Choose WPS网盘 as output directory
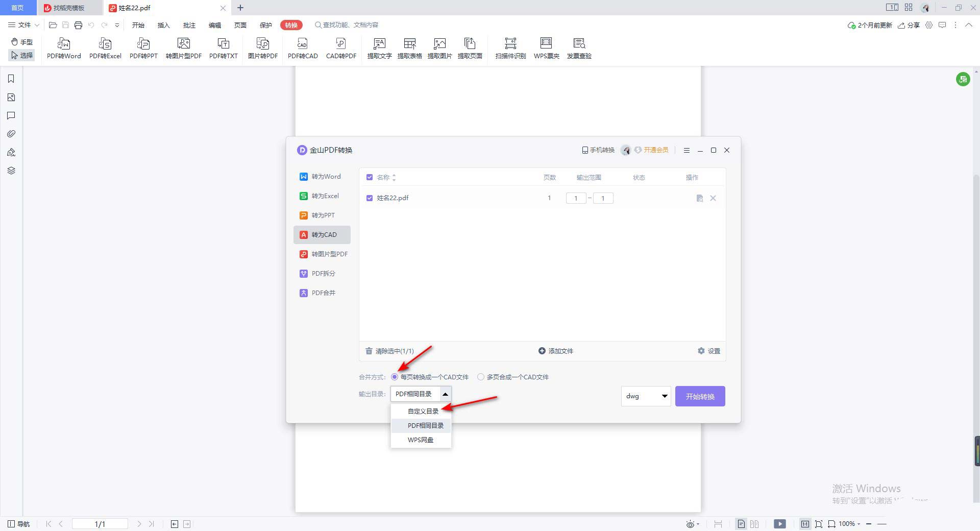This screenshot has width=980, height=531. pyautogui.click(x=421, y=440)
